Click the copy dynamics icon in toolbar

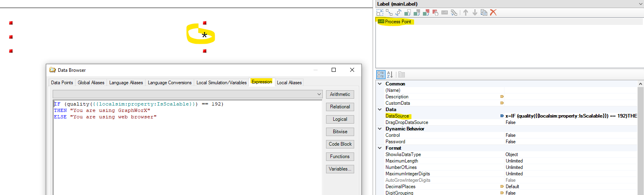[484, 12]
